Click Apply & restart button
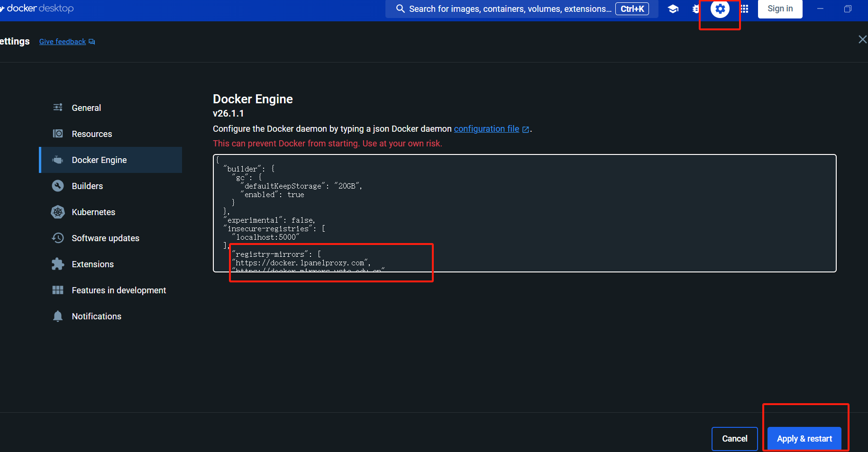 click(804, 439)
